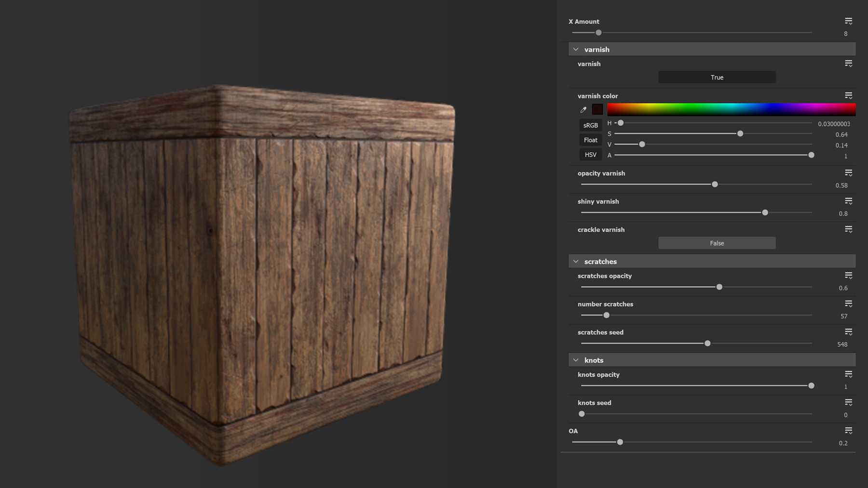868x488 pixels.
Task: Select the Float color mode button
Action: (x=590, y=140)
